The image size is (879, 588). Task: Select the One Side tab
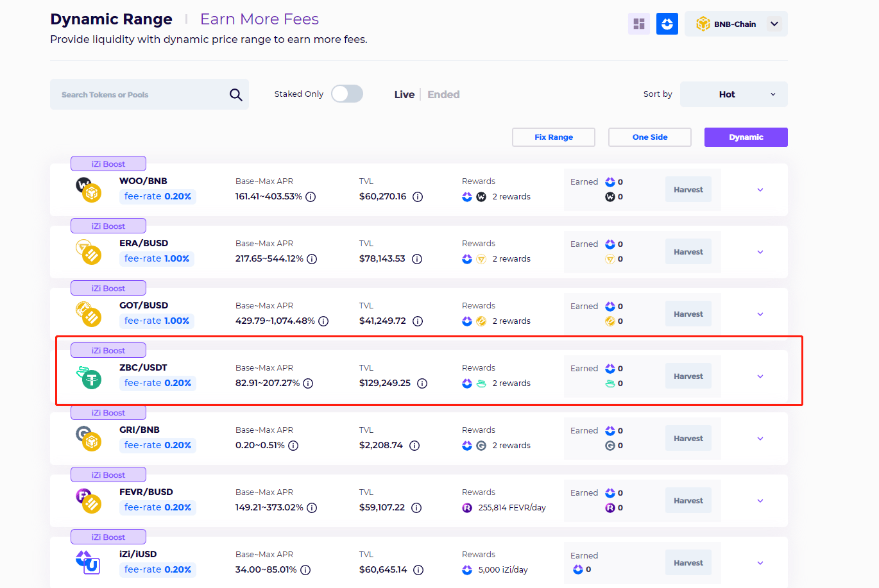(x=649, y=137)
